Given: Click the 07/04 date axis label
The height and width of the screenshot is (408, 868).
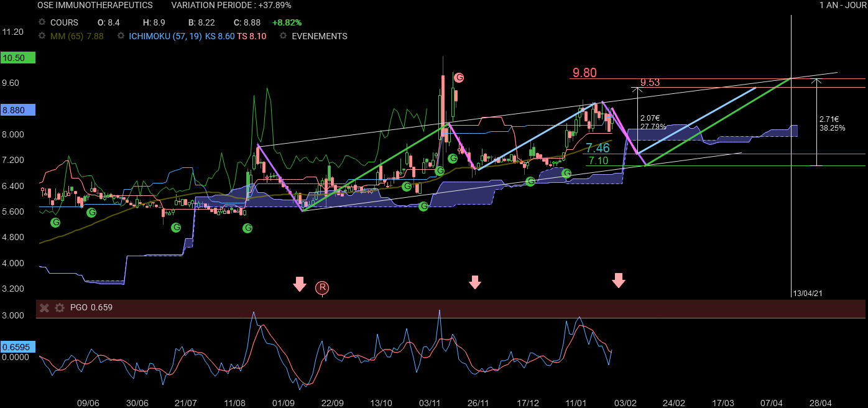Looking at the screenshot, I should pyautogui.click(x=771, y=402).
